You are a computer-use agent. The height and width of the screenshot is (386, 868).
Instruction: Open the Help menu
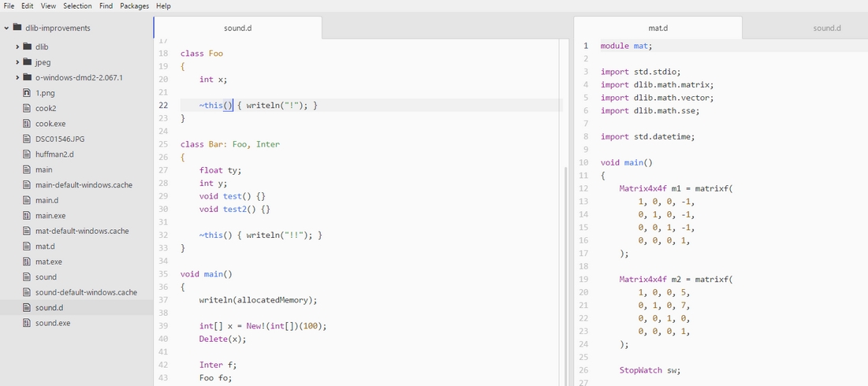coord(163,6)
